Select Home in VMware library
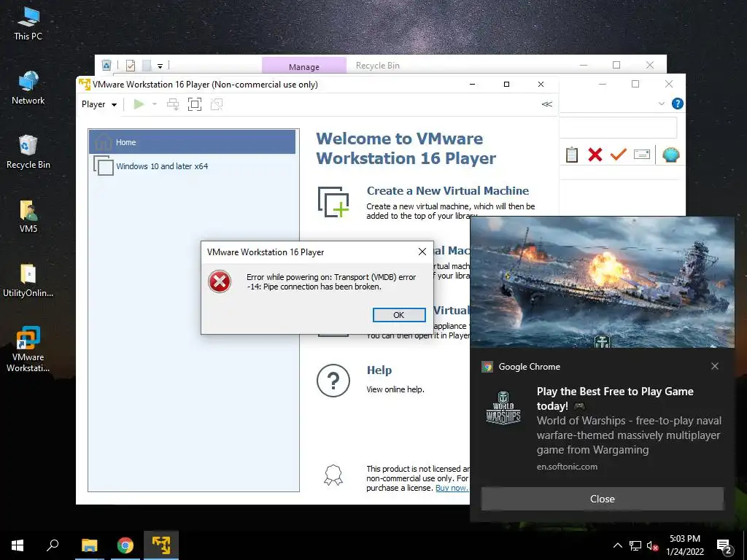 click(x=193, y=142)
